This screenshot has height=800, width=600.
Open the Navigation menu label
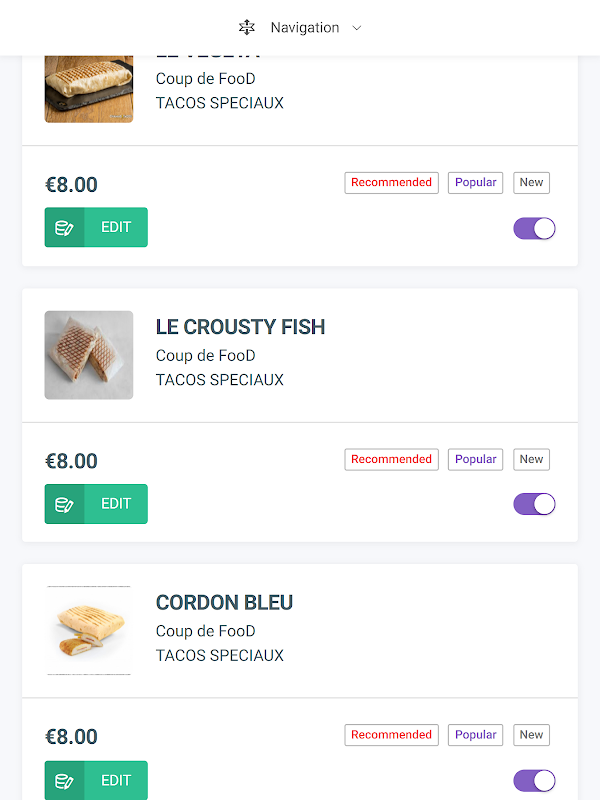click(x=305, y=28)
